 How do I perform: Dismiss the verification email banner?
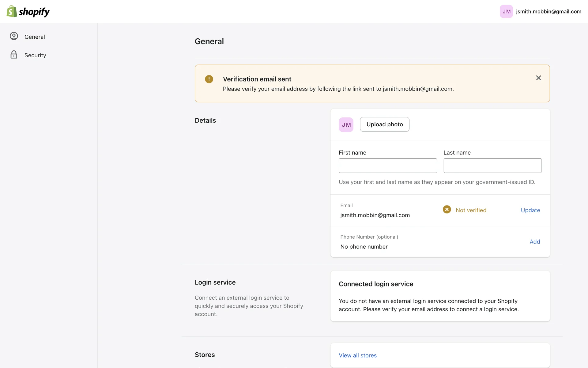(x=538, y=78)
